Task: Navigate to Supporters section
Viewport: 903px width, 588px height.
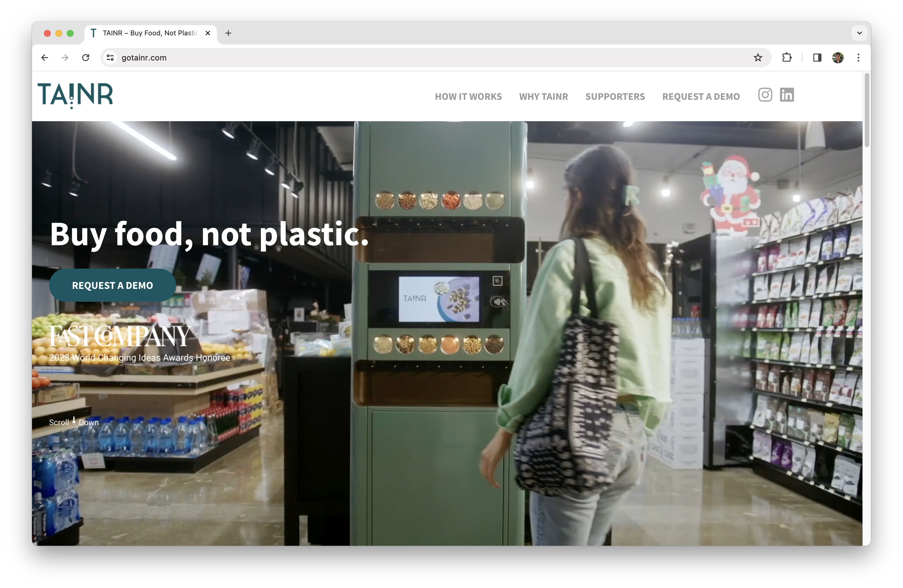Action: [615, 97]
